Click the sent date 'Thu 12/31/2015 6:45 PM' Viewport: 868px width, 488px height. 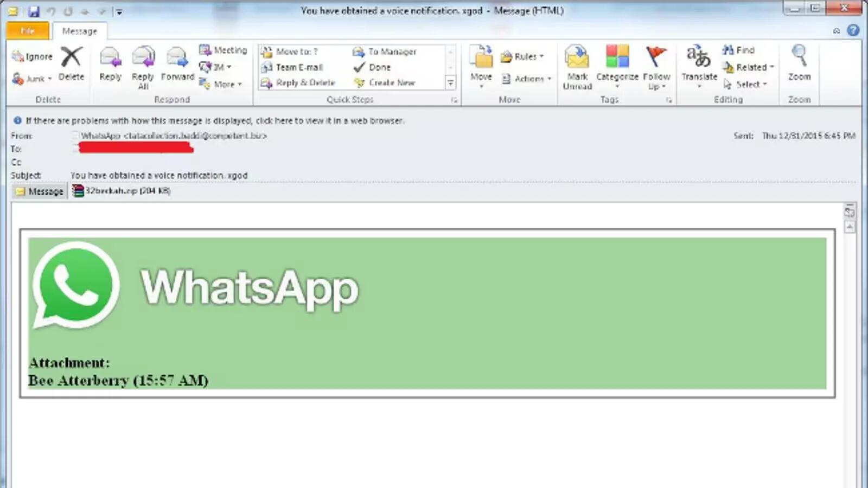pyautogui.click(x=808, y=136)
